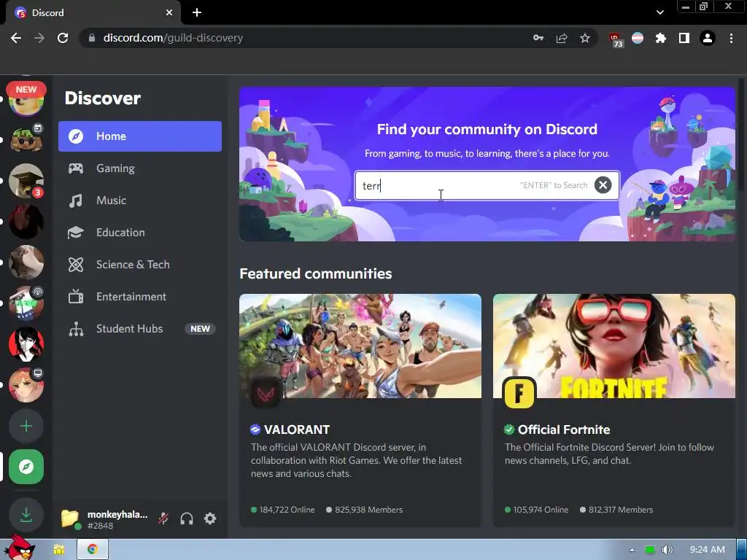747x560 pixels.
Task: Open the Official Fortnite banner image
Action: [614, 346]
